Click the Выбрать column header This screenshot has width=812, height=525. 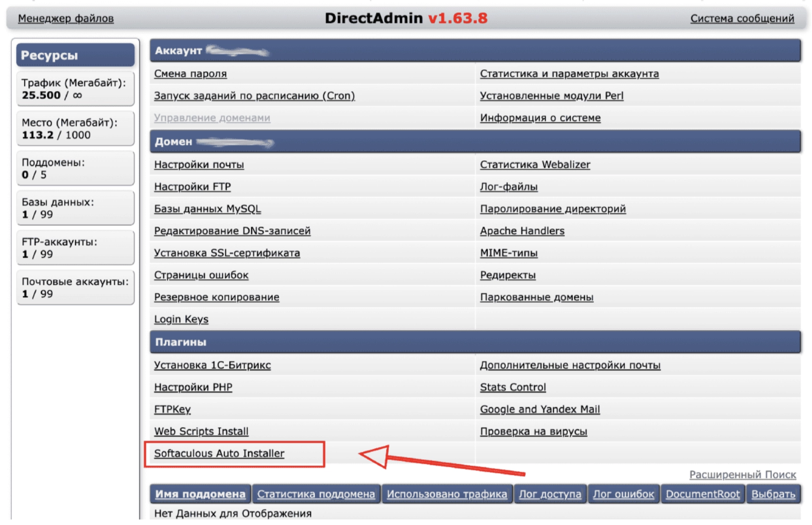coord(773,494)
